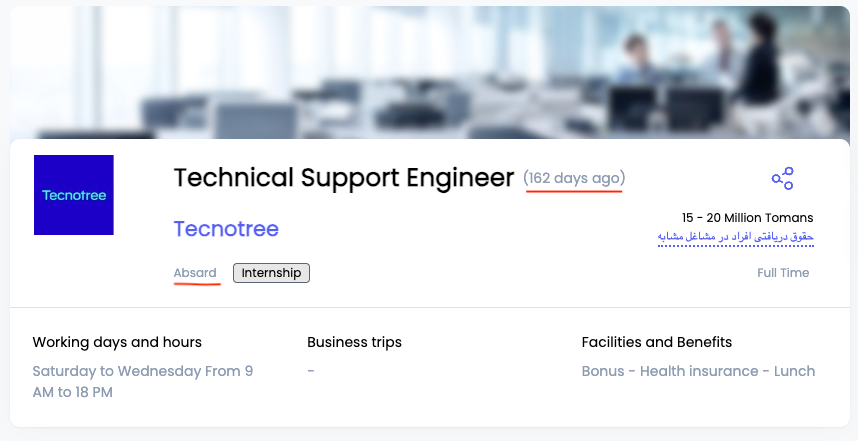Click the Working days and hours heading
Image resolution: width=858 pixels, height=441 pixels.
pyautogui.click(x=117, y=343)
